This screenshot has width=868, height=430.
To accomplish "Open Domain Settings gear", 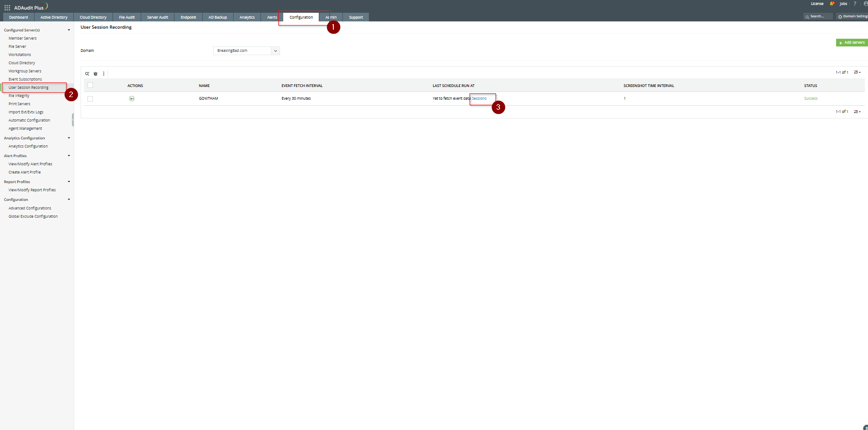I will click(x=853, y=16).
